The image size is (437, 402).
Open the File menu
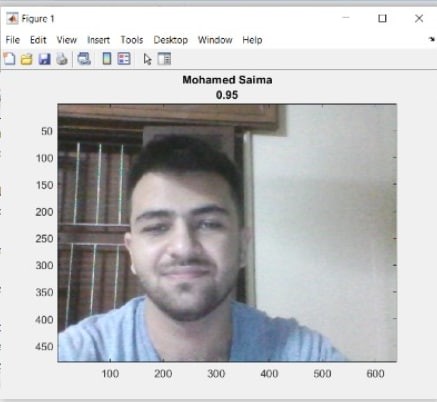[13, 40]
